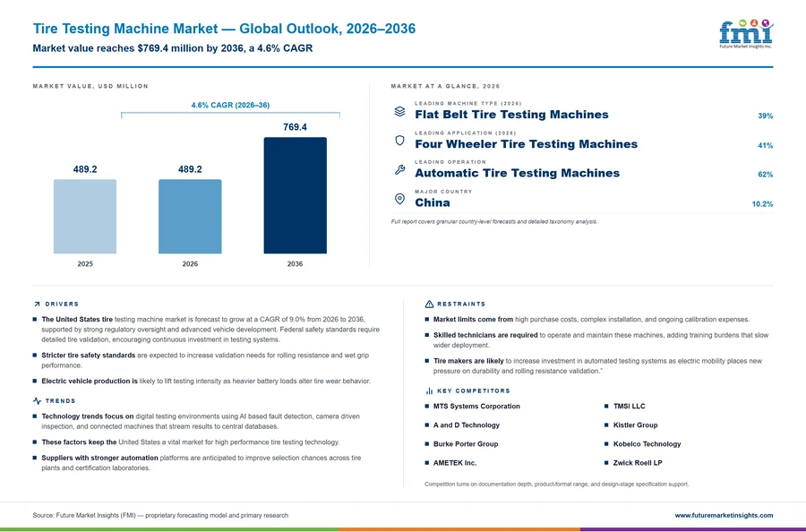Click the Burke Porter Group competitor
806x532 pixels.
pyautogui.click(x=466, y=444)
